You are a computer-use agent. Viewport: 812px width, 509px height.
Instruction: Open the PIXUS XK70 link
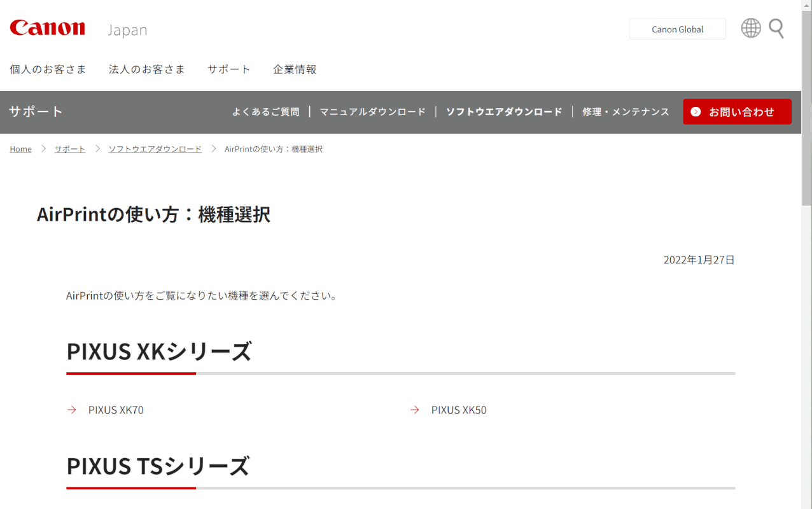(x=116, y=410)
